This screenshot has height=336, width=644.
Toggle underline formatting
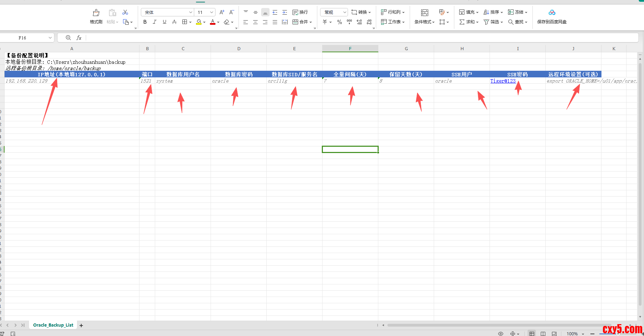164,22
